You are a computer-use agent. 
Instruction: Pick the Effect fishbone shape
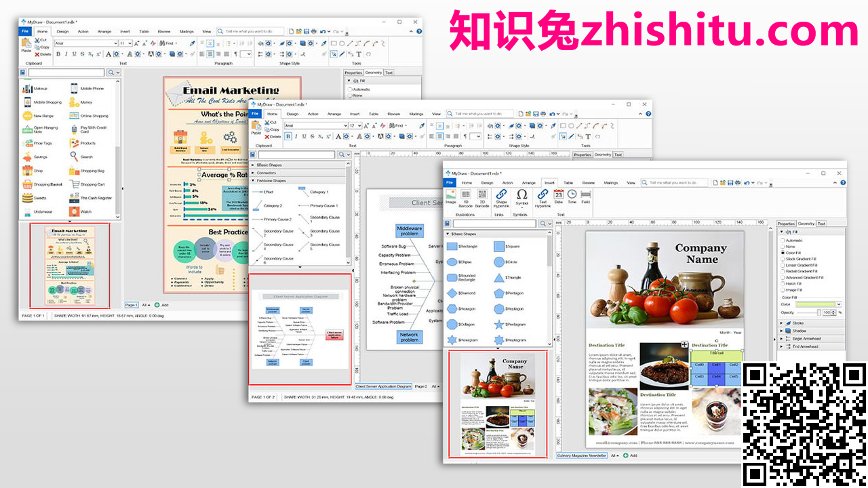pyautogui.click(x=264, y=192)
